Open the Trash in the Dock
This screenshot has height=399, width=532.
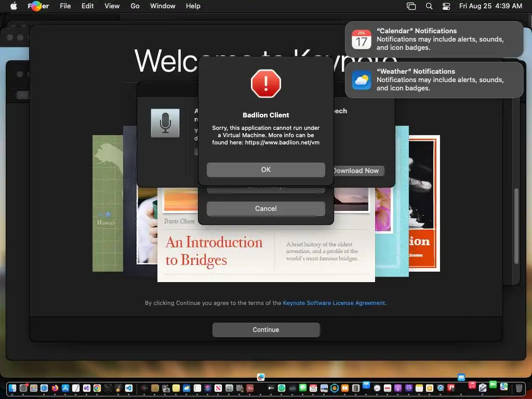tap(519, 388)
